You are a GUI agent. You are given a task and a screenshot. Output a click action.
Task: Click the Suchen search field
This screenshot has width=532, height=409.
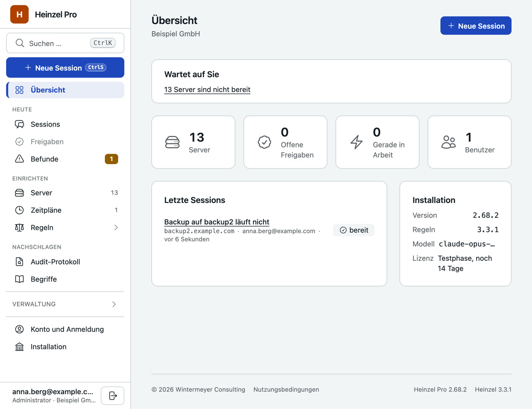65,43
